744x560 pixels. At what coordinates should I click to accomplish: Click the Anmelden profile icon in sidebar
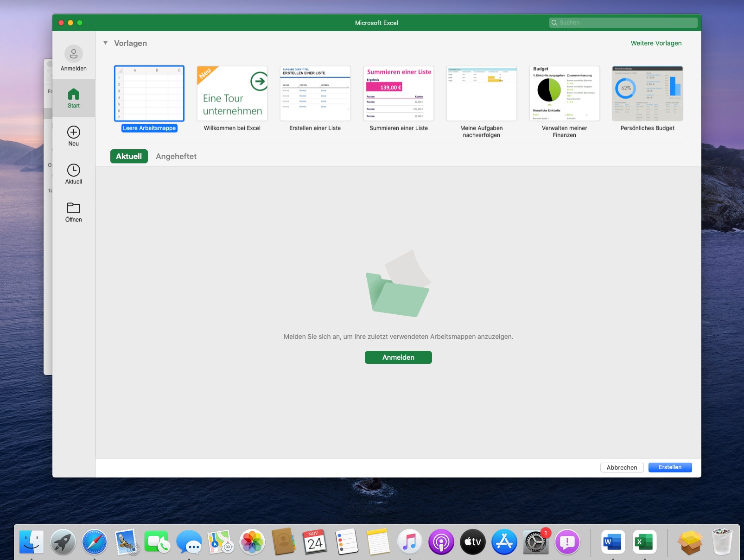[73, 54]
